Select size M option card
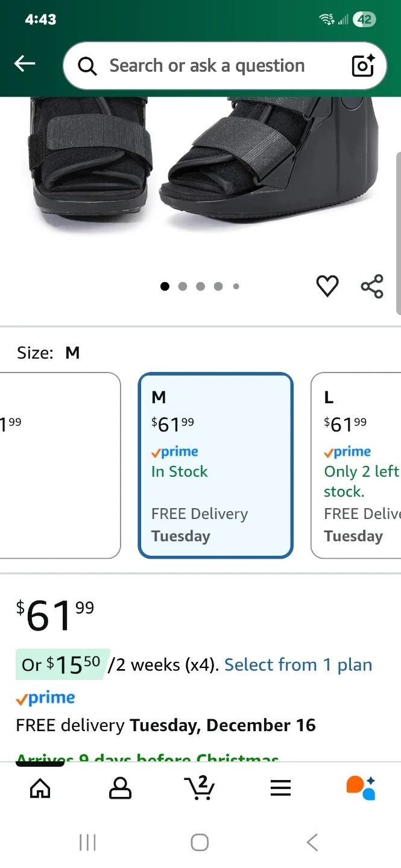The image size is (401, 868). (x=216, y=465)
